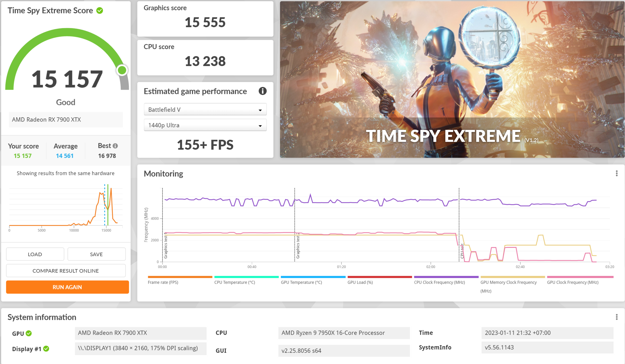Click the purple CPU Clock color bar
This screenshot has height=364, width=625.
[446, 277]
